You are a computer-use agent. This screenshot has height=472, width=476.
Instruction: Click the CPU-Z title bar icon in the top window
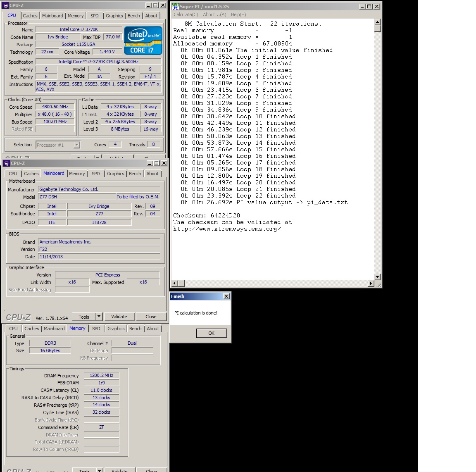5,5
